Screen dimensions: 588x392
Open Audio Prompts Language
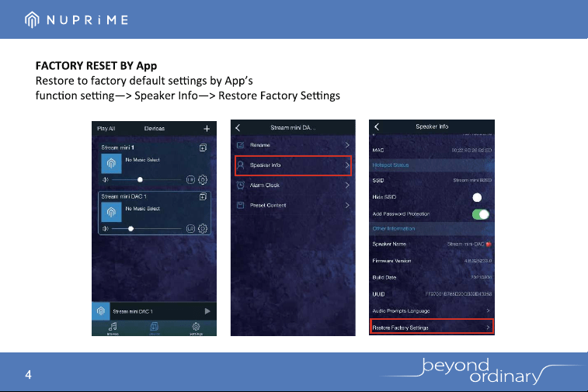(432, 310)
